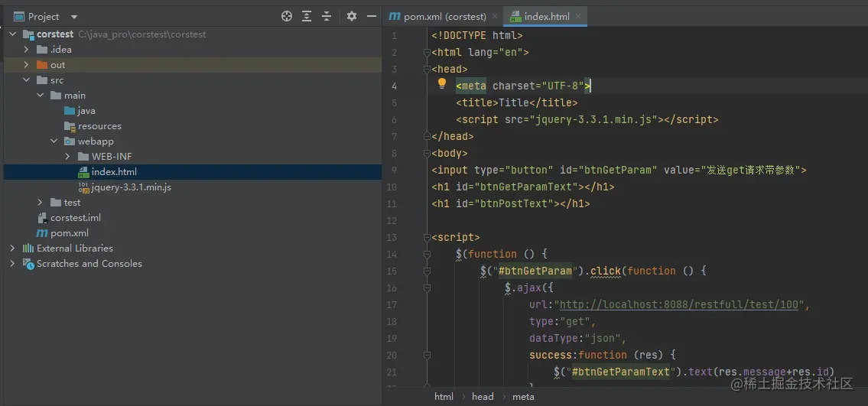Collapse the webapp folder
The image size is (868, 406).
point(54,141)
